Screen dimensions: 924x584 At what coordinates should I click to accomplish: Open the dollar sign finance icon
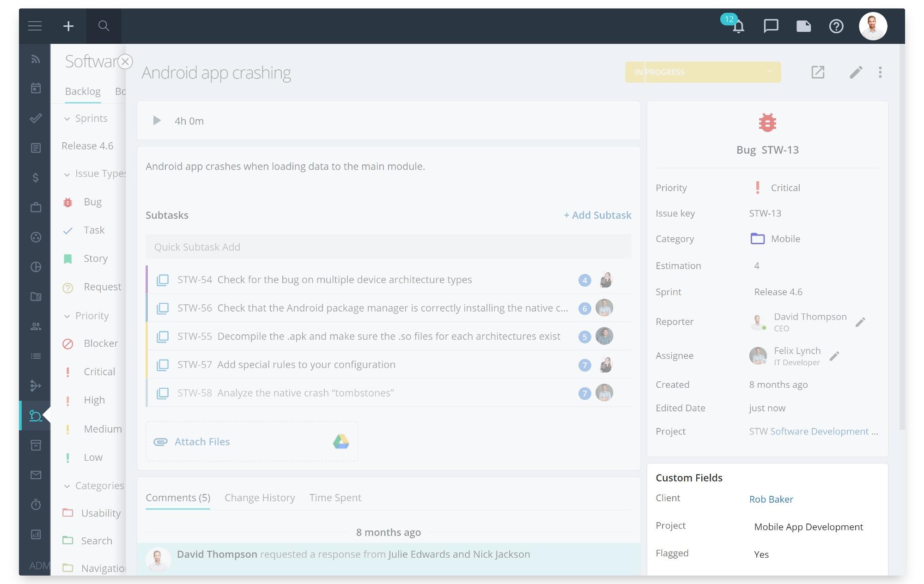coord(36,178)
